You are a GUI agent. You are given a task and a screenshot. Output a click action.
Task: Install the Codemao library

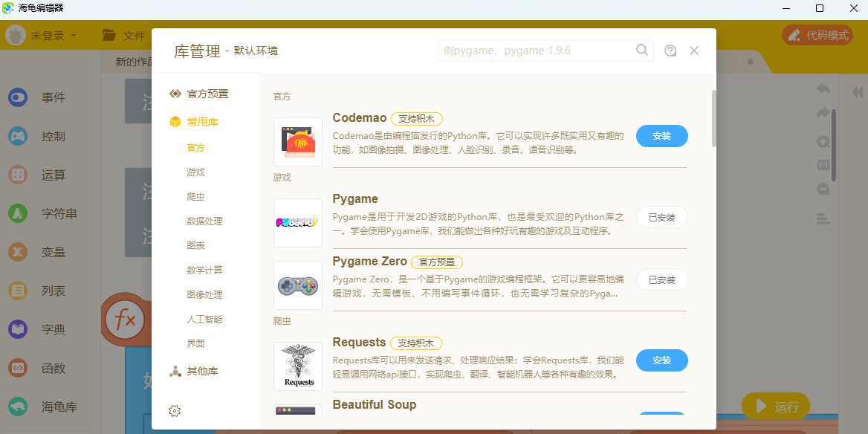coord(662,136)
